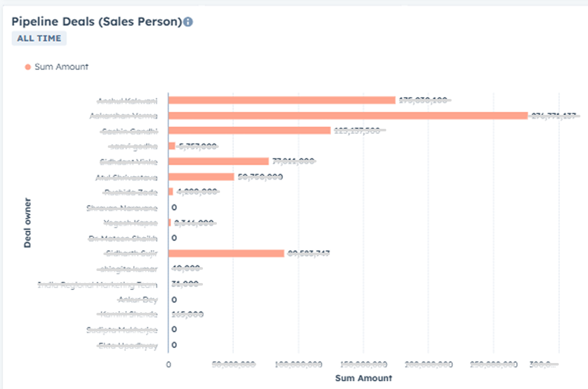Click the Shravan Naravane owner label
Image resolution: width=588 pixels, height=389 pixels.
(x=122, y=208)
